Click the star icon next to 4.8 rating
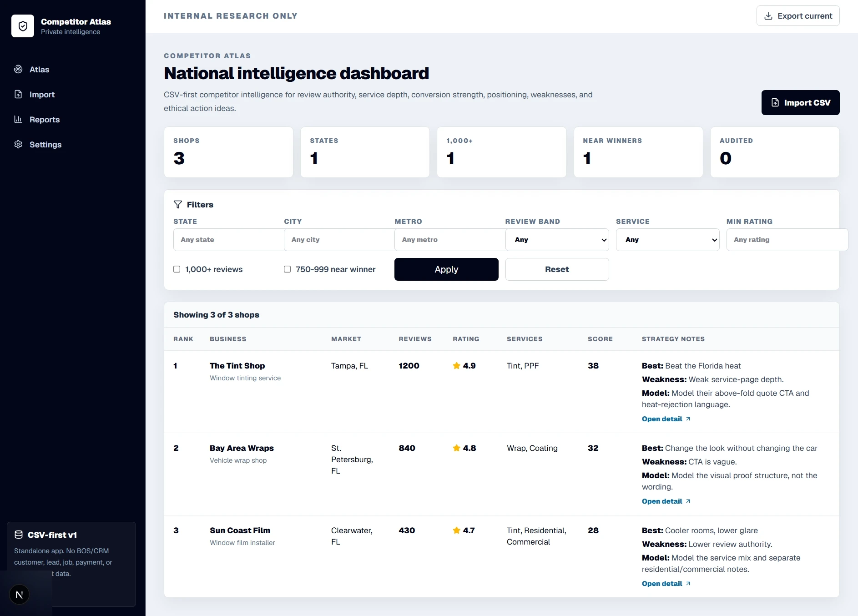858x616 pixels. coord(457,448)
